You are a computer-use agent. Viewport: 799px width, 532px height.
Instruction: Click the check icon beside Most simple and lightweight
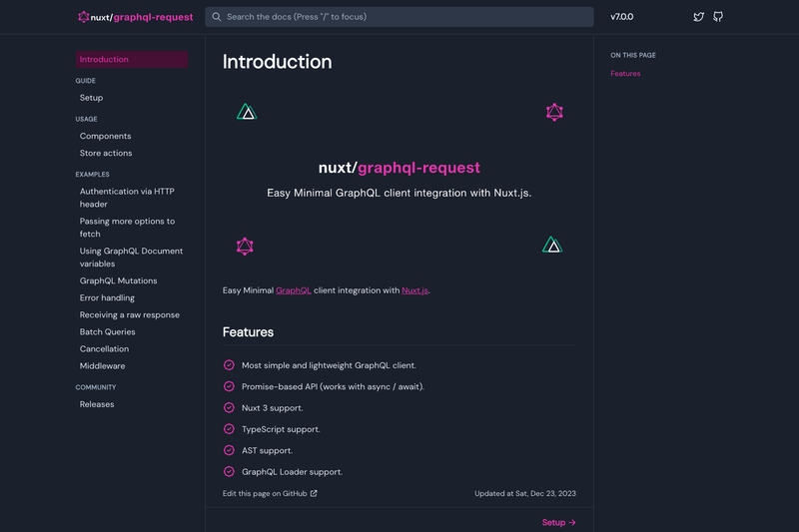(229, 365)
